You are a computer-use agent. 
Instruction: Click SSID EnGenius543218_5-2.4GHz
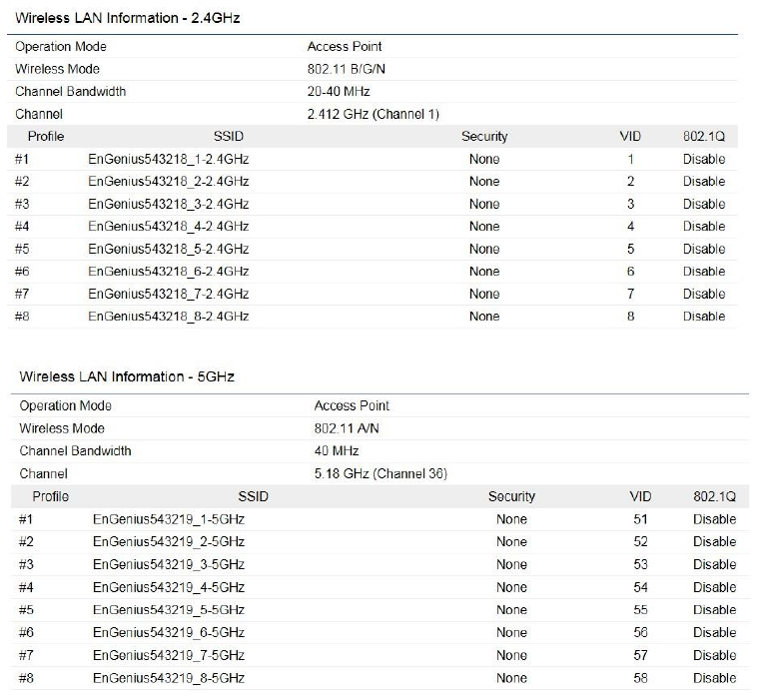click(169, 249)
